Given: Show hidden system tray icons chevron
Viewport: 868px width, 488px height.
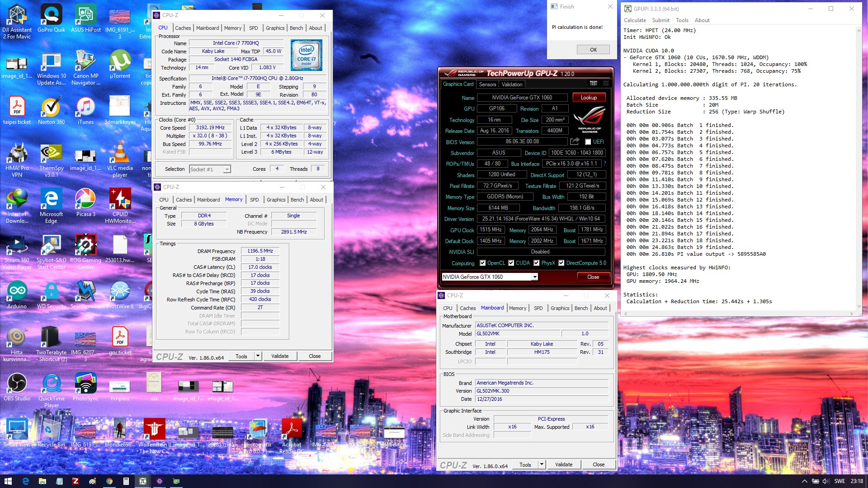Looking at the screenshot, I should point(804,481).
